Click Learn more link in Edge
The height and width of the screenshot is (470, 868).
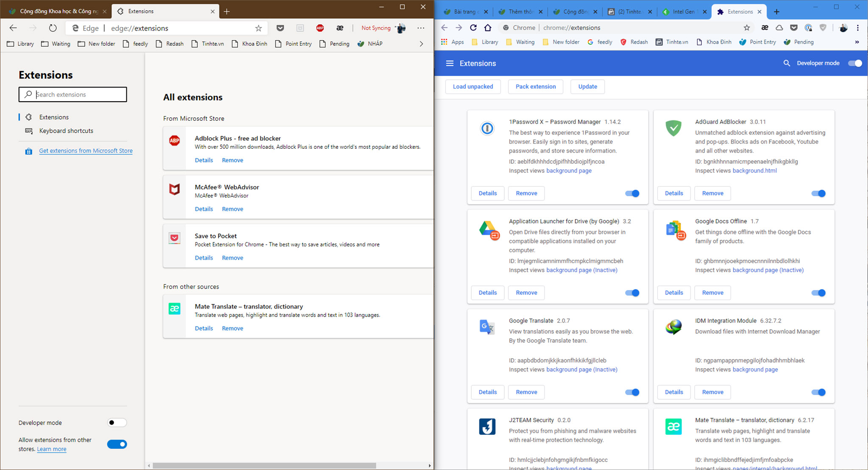52,449
